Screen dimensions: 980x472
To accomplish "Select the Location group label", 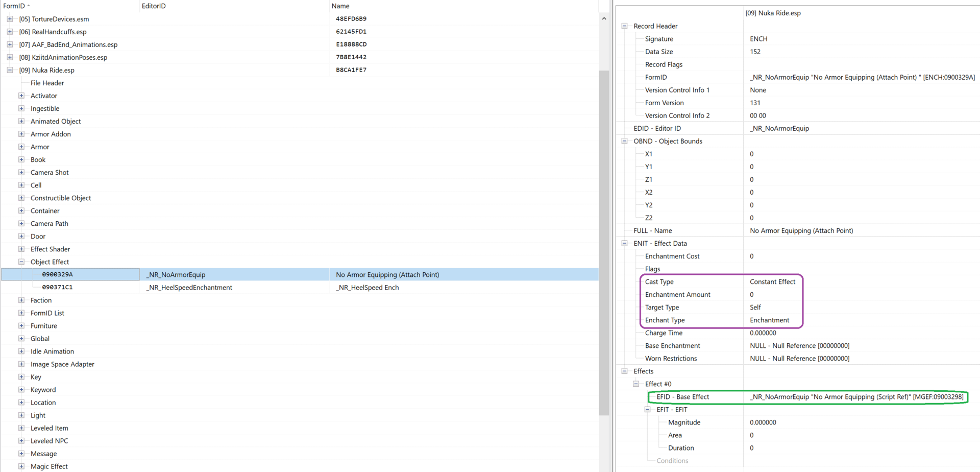I will [43, 402].
